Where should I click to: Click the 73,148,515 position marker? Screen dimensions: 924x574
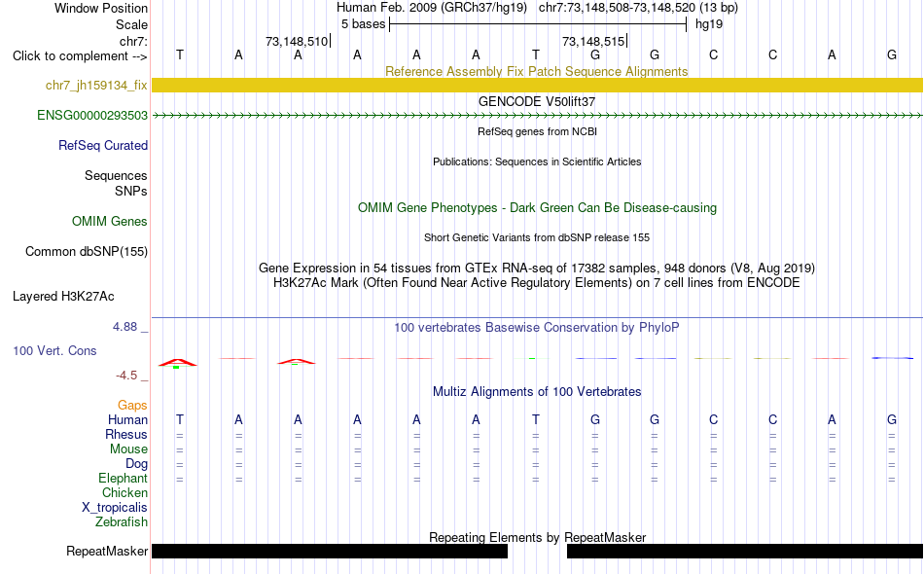(x=594, y=41)
